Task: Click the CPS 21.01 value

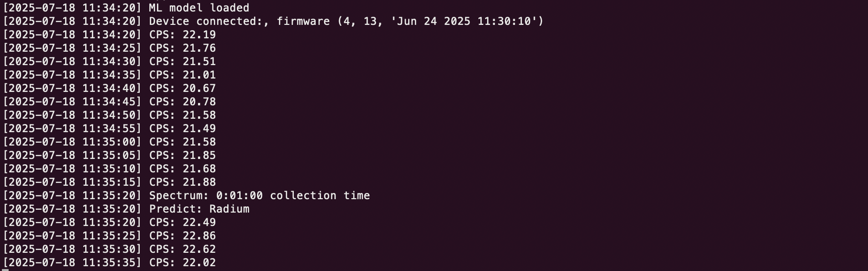Action: pyautogui.click(x=199, y=75)
